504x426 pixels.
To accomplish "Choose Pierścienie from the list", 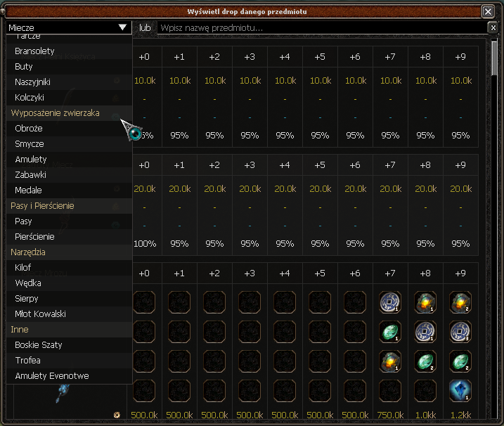I will coord(34,237).
